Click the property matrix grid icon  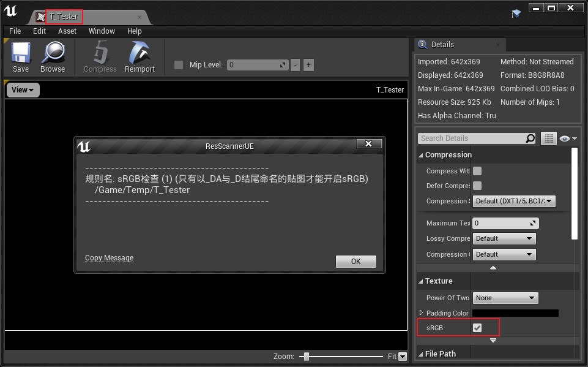(548, 138)
